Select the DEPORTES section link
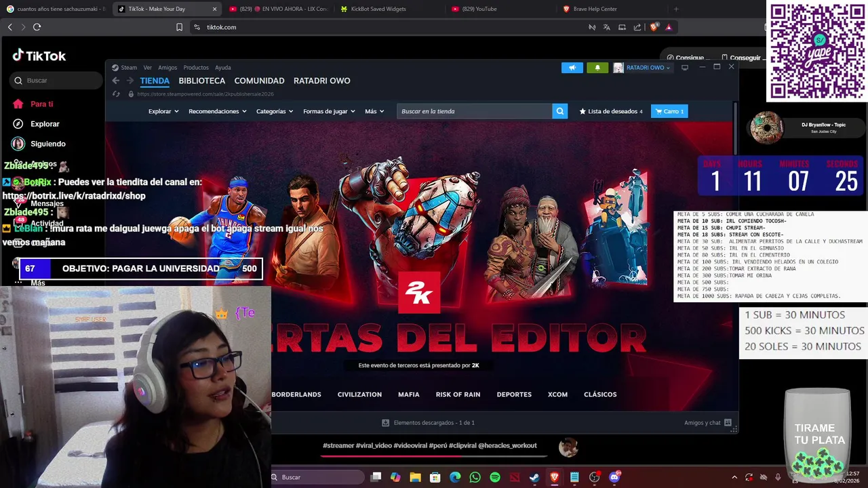Screen dimensions: 868x488 [514, 394]
